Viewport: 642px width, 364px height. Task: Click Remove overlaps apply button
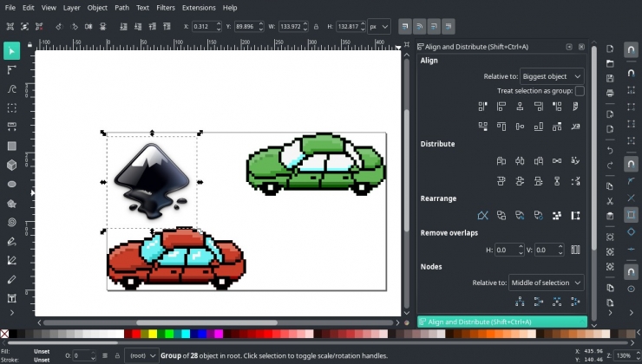(575, 250)
